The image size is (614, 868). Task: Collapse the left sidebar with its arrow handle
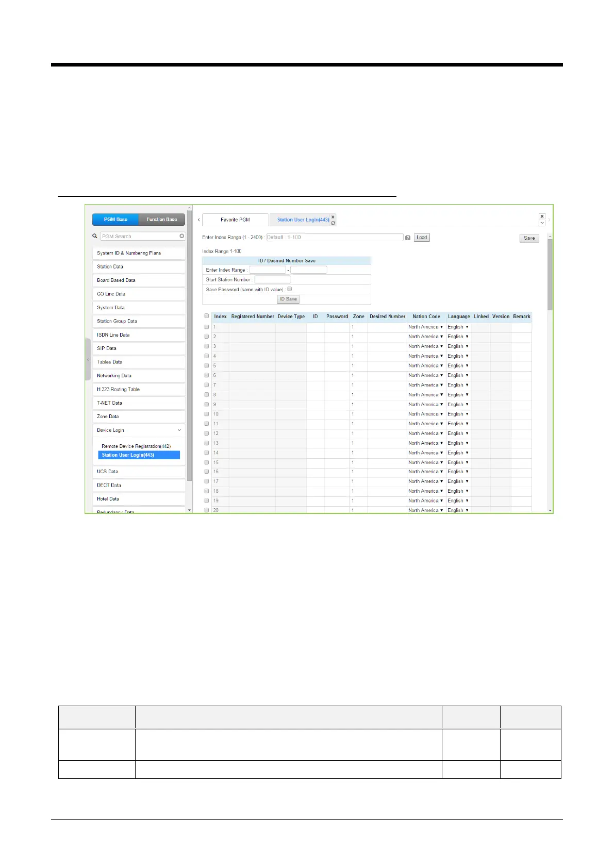[x=88, y=359]
